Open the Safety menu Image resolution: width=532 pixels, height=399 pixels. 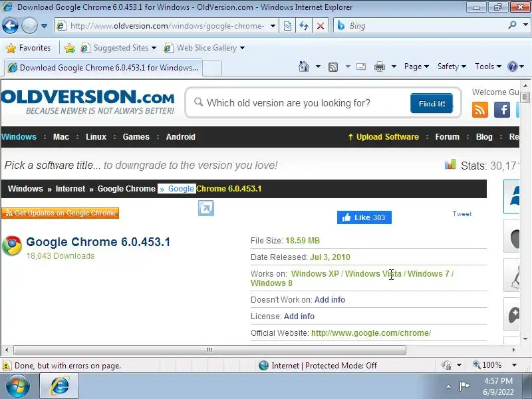452,66
